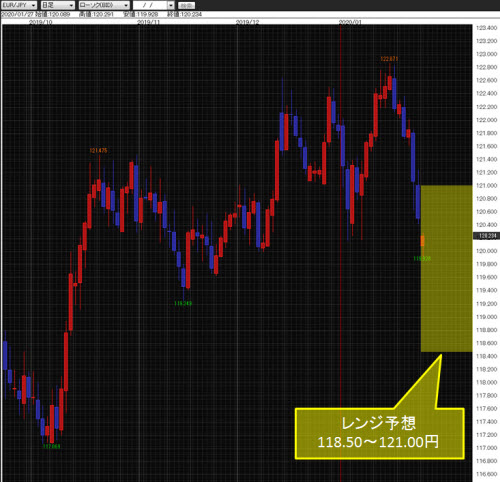Click the 121.475 high price label

(x=99, y=150)
